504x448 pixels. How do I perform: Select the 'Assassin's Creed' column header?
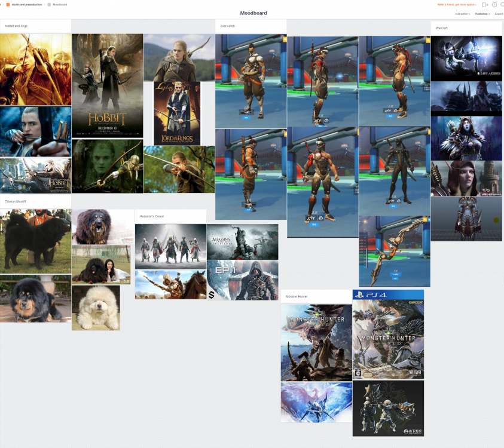point(170,216)
